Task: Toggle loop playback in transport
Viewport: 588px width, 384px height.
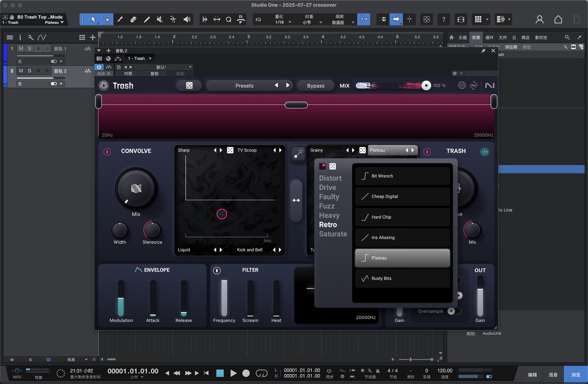Action: pyautogui.click(x=261, y=373)
